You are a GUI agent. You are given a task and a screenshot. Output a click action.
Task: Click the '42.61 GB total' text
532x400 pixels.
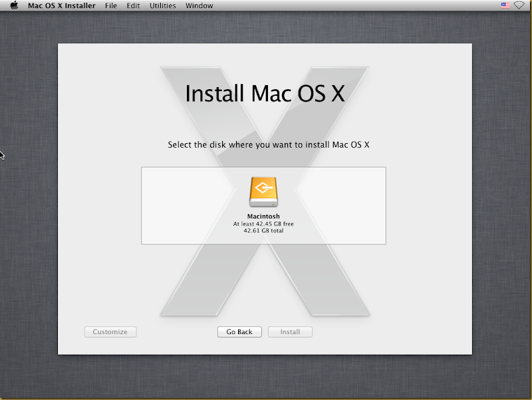tap(263, 230)
